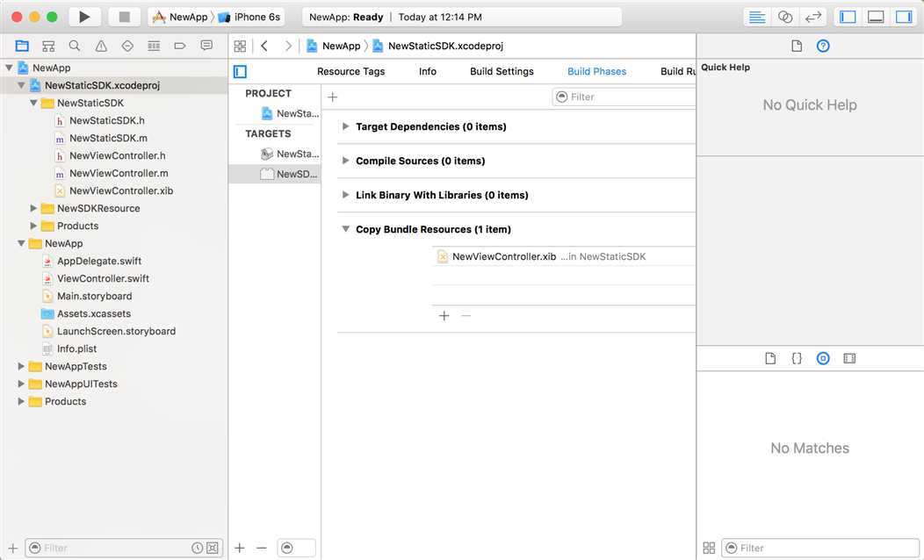The height and width of the screenshot is (560, 924).
Task: Show the Assistant editor
Action: coord(785,17)
